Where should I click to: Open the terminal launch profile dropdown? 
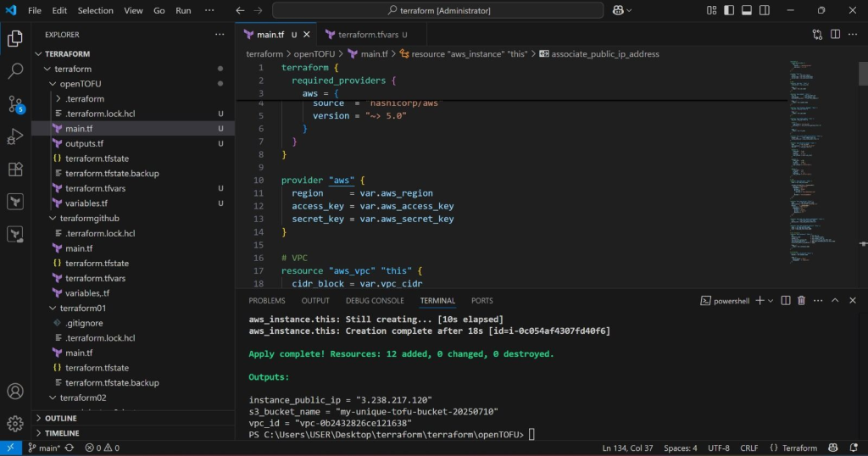pos(770,301)
